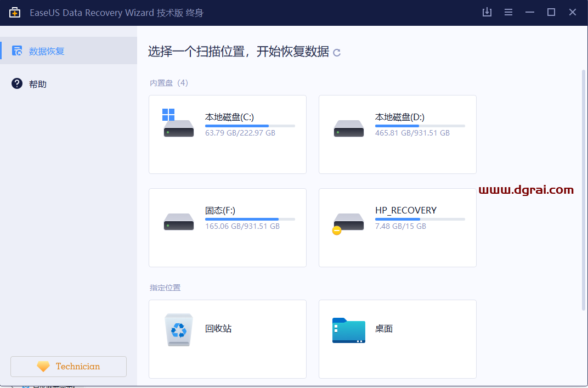This screenshot has width=588, height=388.
Task: Click the Technician license button
Action: pos(69,366)
